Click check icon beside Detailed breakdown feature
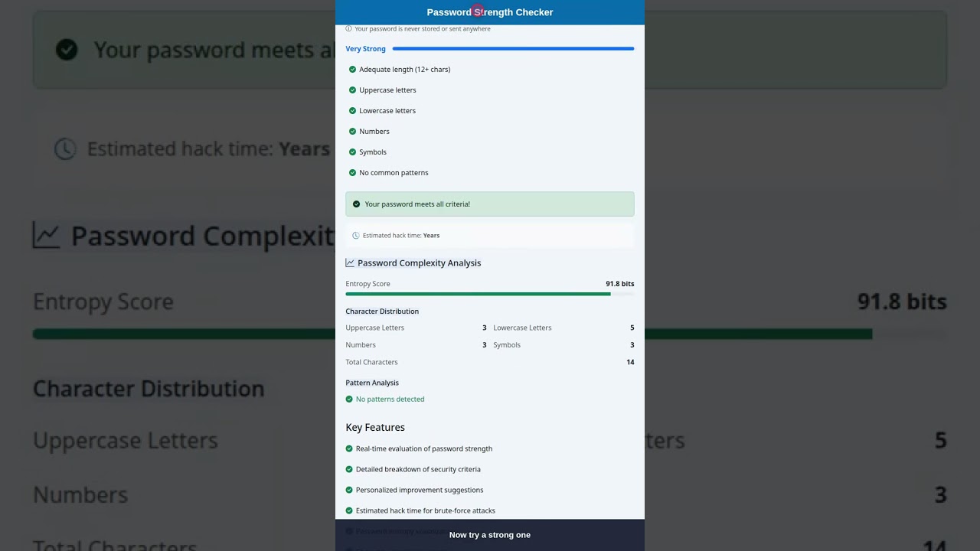The image size is (980, 551). click(349, 469)
